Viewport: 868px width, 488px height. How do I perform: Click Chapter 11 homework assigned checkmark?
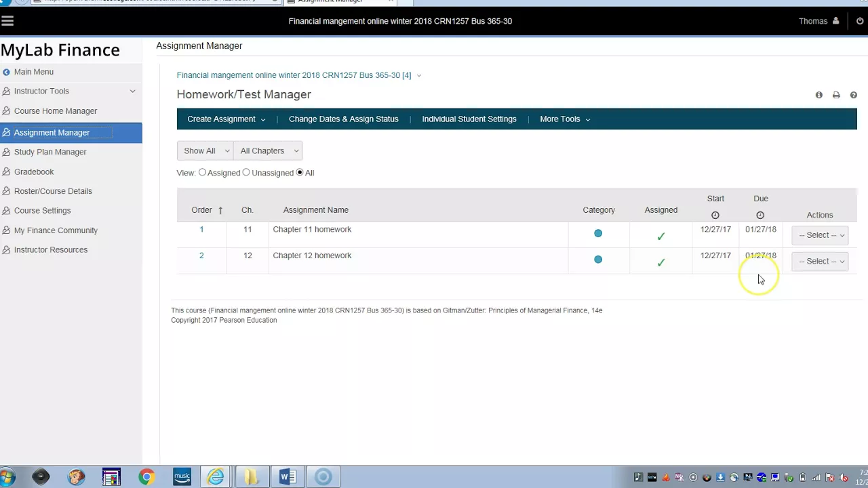pos(661,237)
